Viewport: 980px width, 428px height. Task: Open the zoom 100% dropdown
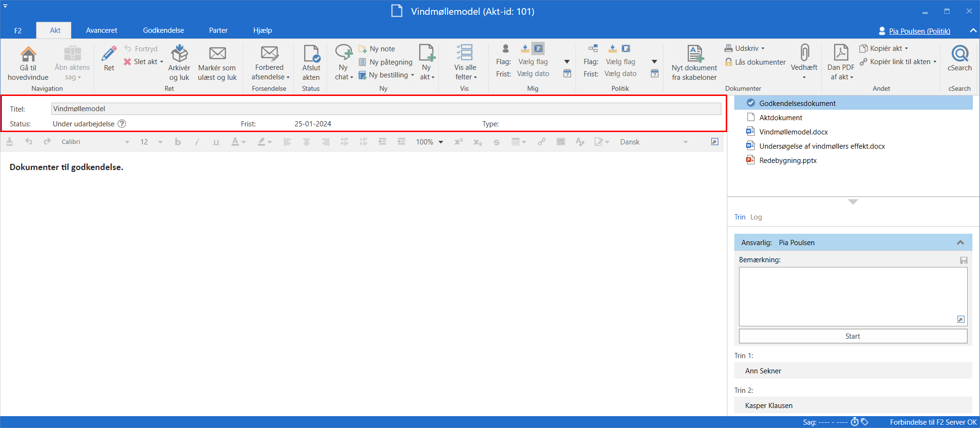click(441, 142)
